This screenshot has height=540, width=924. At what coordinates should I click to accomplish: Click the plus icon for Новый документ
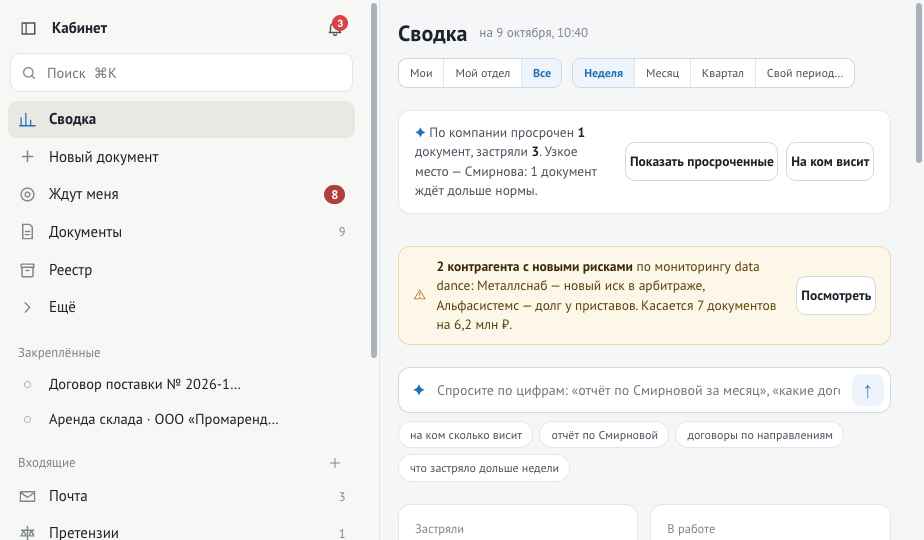click(27, 157)
